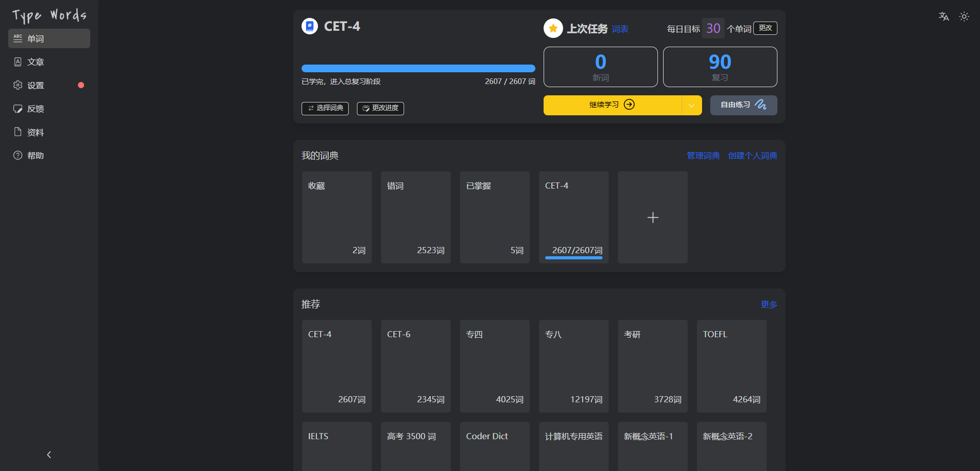Click the CET-4 dictionary book icon

tap(310, 26)
